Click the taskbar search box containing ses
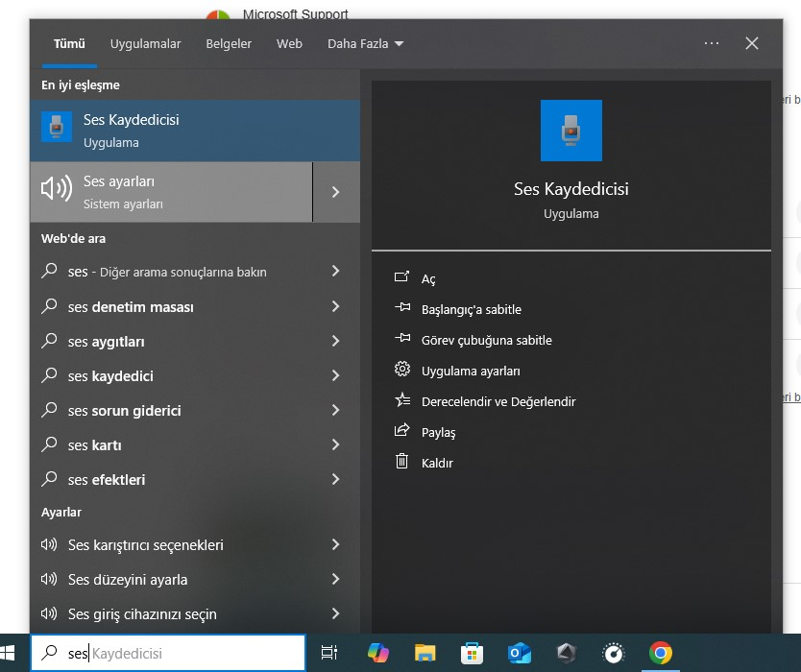The height and width of the screenshot is (672, 801). tap(168, 653)
